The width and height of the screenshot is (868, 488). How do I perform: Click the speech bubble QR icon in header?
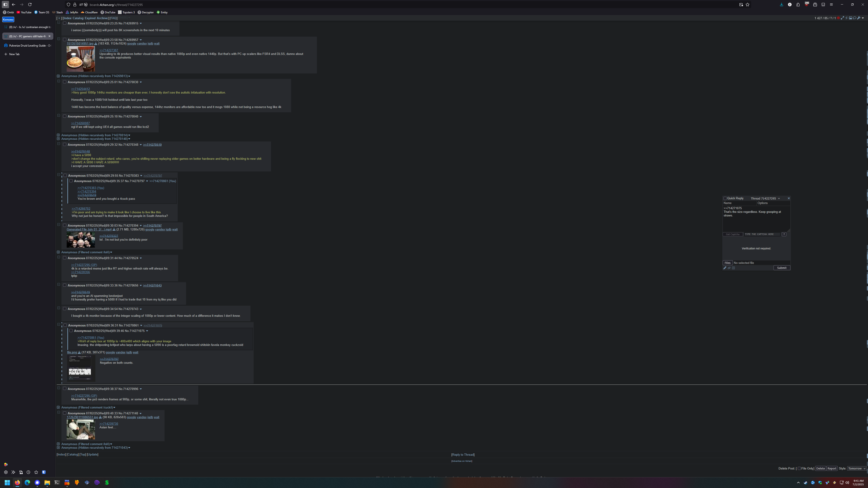click(x=854, y=18)
